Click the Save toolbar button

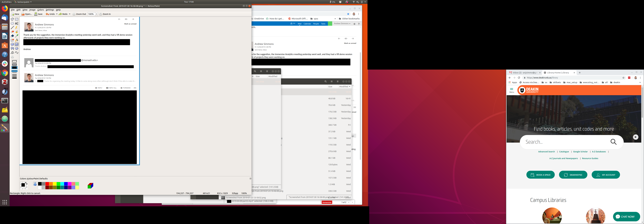click(x=39, y=14)
